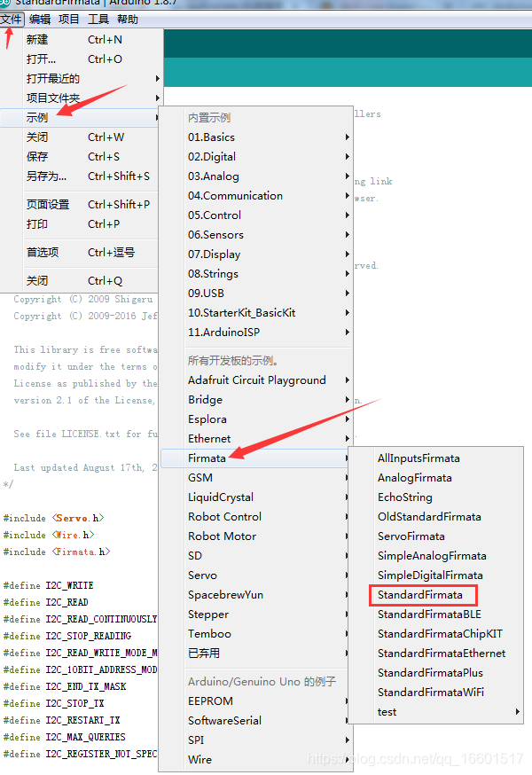Load SimpleAnalogFirmata example
This screenshot has width=532, height=775.
[435, 556]
